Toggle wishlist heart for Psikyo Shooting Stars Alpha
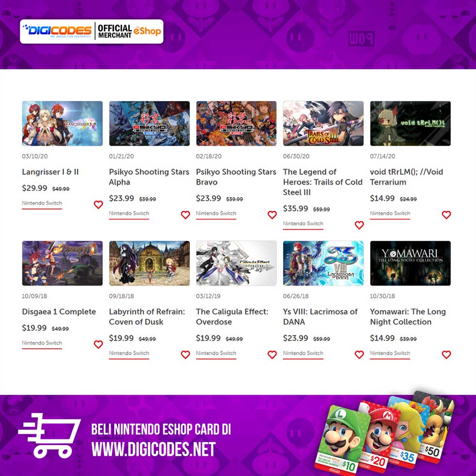Viewport: 476px width, 476px height. (185, 215)
